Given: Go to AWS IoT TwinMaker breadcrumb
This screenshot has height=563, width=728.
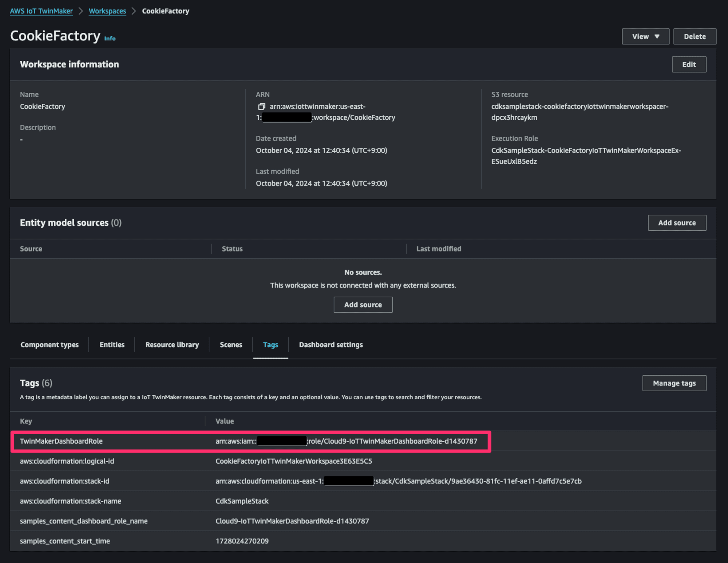Looking at the screenshot, I should (x=41, y=11).
